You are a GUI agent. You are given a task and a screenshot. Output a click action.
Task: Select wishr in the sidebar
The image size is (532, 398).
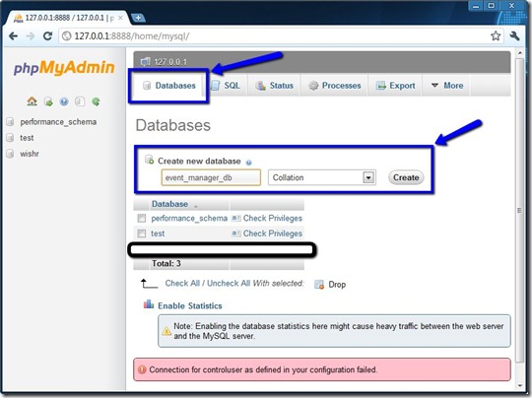coord(30,154)
